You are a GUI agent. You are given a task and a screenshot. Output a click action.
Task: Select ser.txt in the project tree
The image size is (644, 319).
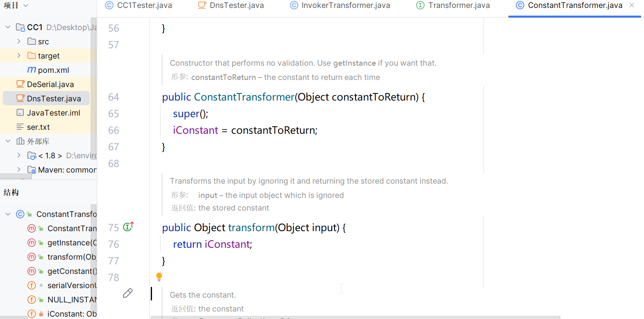[38, 127]
